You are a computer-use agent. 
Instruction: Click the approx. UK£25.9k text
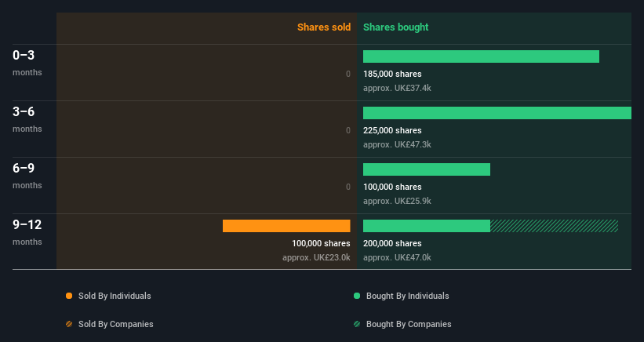397,201
